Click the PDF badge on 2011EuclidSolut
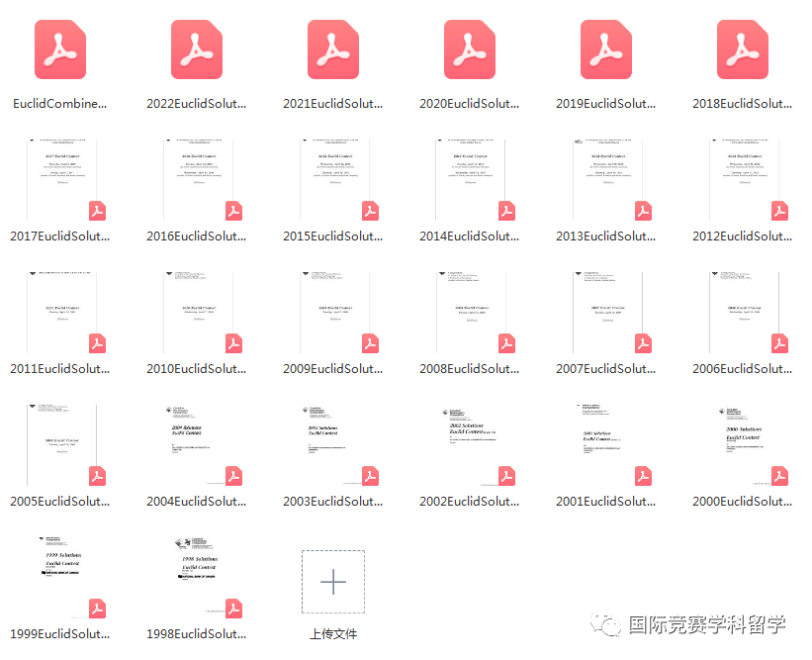 click(x=97, y=343)
